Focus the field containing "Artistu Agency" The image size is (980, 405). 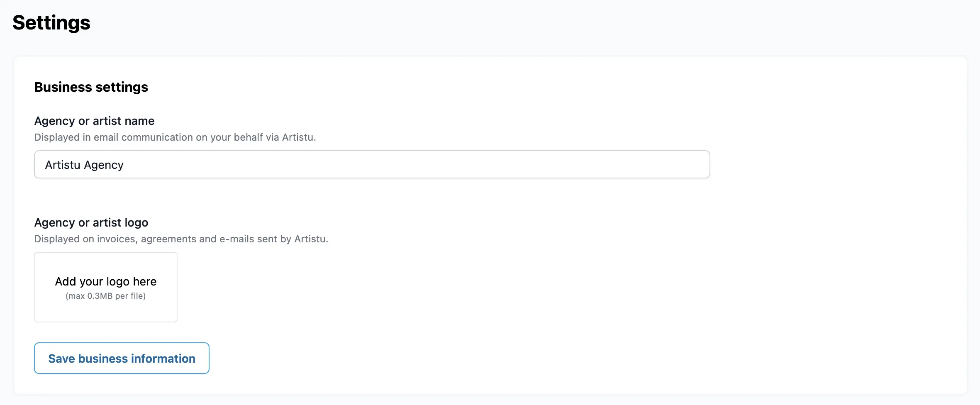(372, 165)
